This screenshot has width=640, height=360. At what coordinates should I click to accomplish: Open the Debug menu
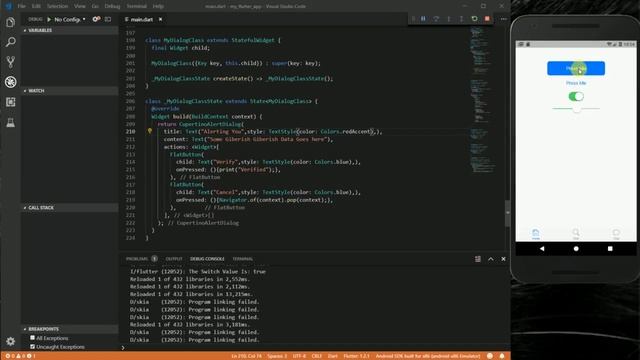[x=112, y=6]
